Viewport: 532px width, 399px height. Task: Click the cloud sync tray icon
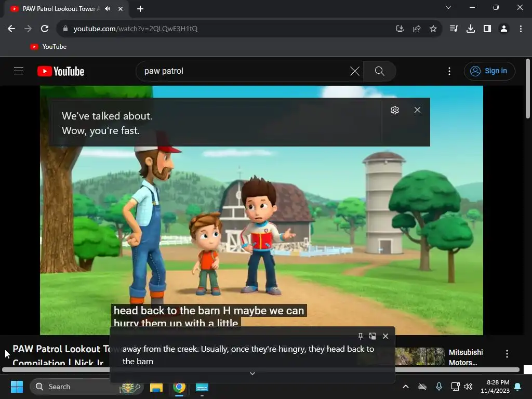pos(422,387)
